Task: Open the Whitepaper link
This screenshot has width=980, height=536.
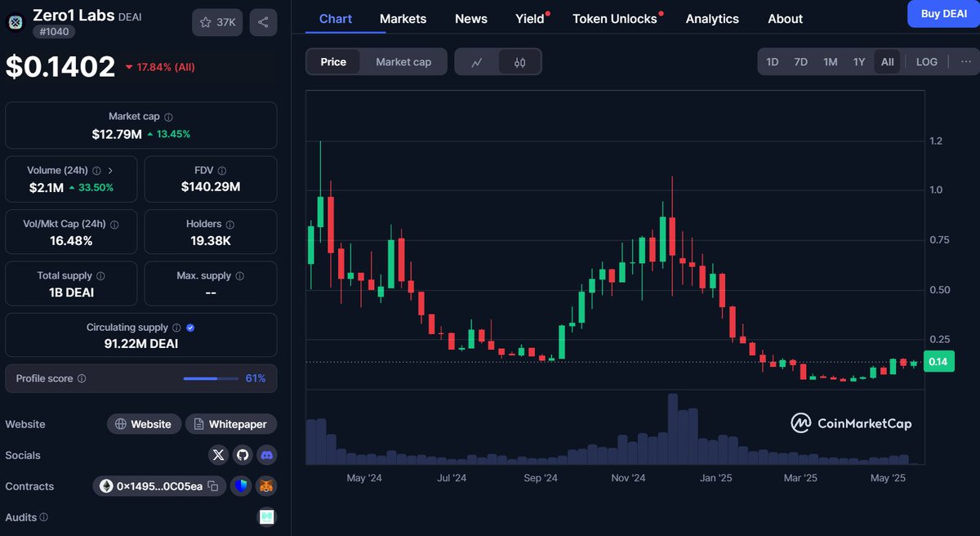Action: point(231,424)
